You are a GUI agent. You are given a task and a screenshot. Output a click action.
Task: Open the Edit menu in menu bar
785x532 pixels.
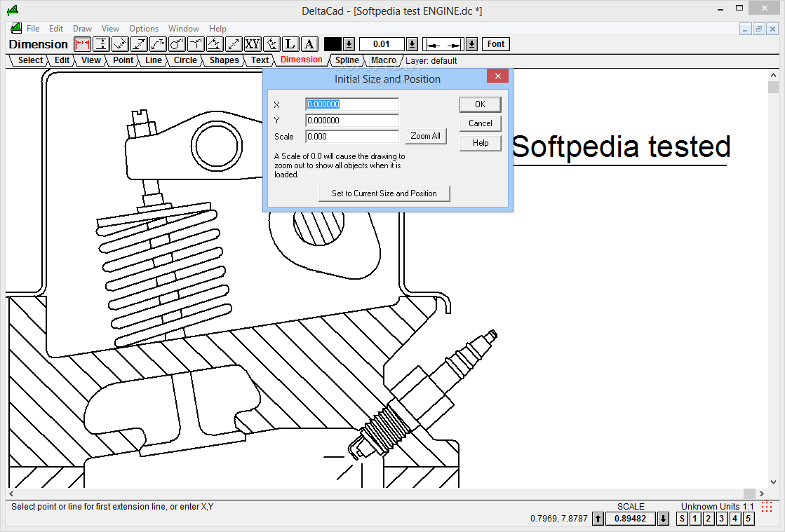(x=56, y=29)
